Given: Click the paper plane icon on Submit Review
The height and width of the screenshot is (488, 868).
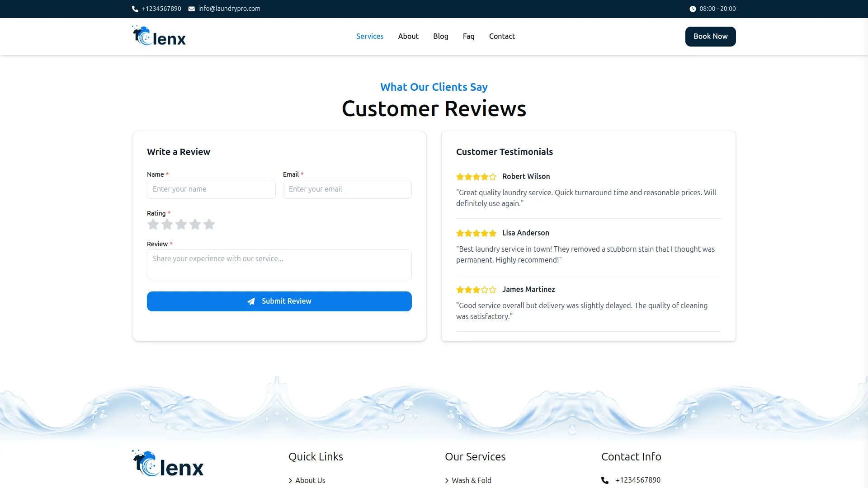Looking at the screenshot, I should pyautogui.click(x=251, y=301).
